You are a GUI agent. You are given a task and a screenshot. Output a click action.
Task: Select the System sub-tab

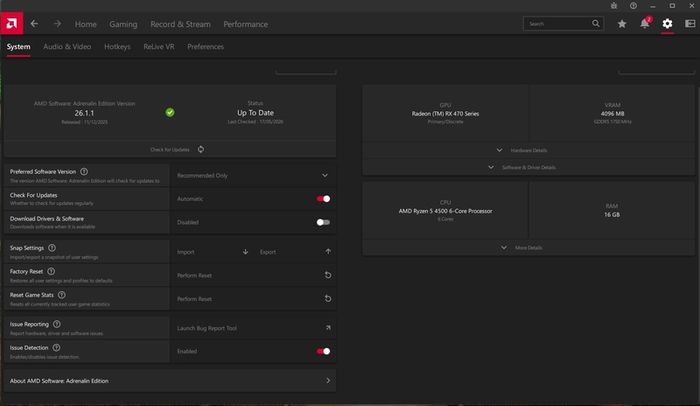pos(18,46)
